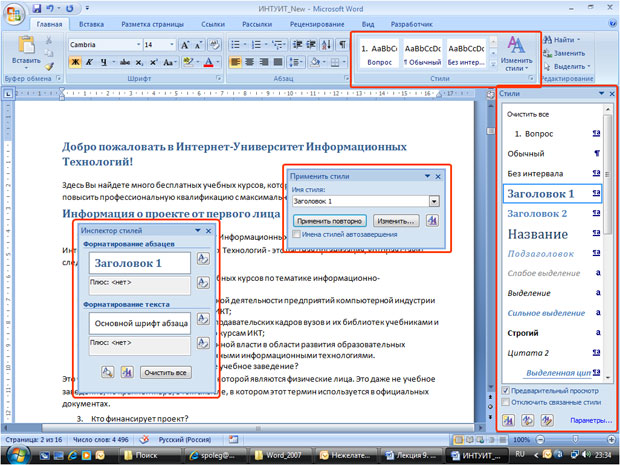This screenshot has height=465, width=620.
Task: Enable Имена стилей автозавершения checkbox
Action: 297,234
